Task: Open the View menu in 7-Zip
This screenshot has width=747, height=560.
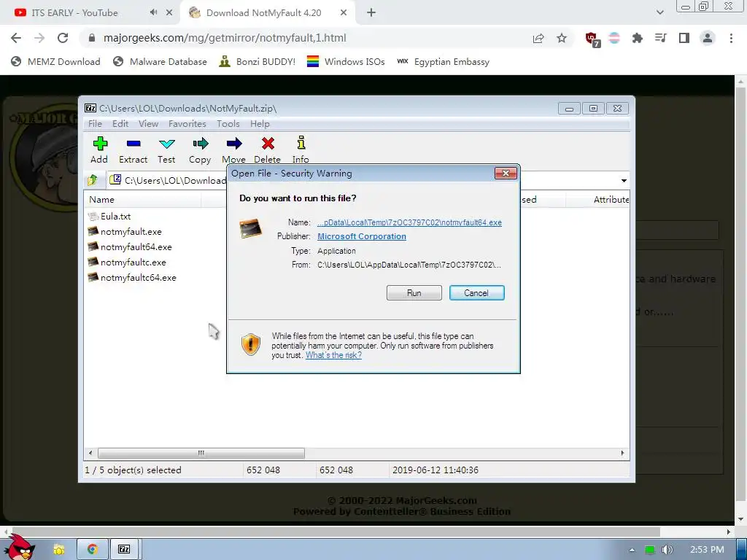Action: click(x=149, y=124)
